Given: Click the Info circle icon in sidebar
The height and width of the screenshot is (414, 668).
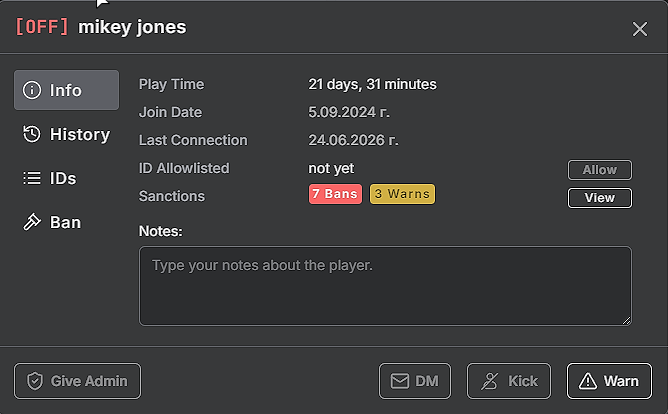Looking at the screenshot, I should 32,90.
